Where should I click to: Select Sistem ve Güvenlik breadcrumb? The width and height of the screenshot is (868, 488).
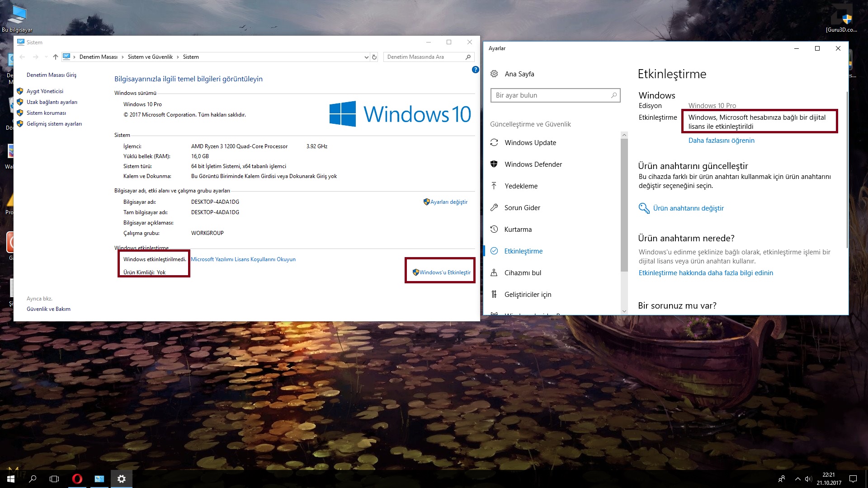[150, 57]
